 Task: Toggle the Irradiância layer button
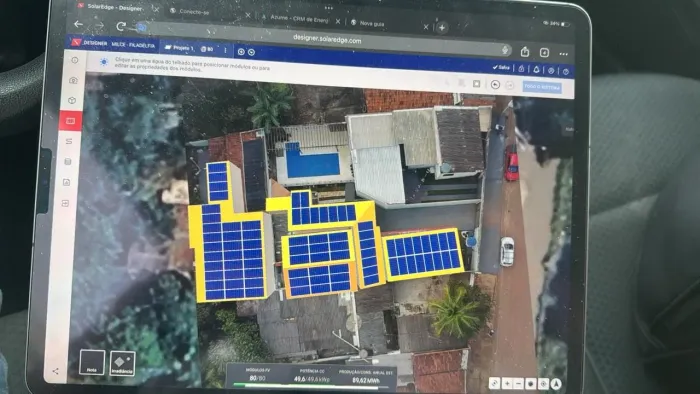pyautogui.click(x=122, y=363)
